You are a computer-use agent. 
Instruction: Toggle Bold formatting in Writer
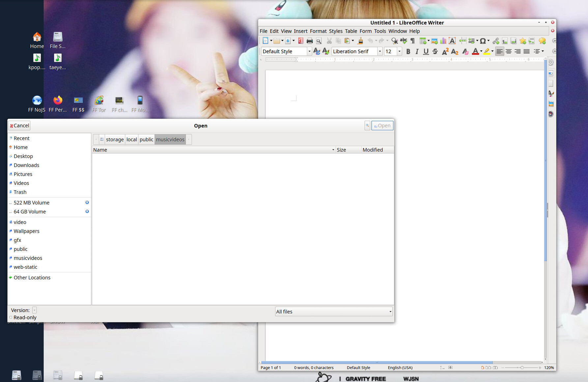click(408, 51)
